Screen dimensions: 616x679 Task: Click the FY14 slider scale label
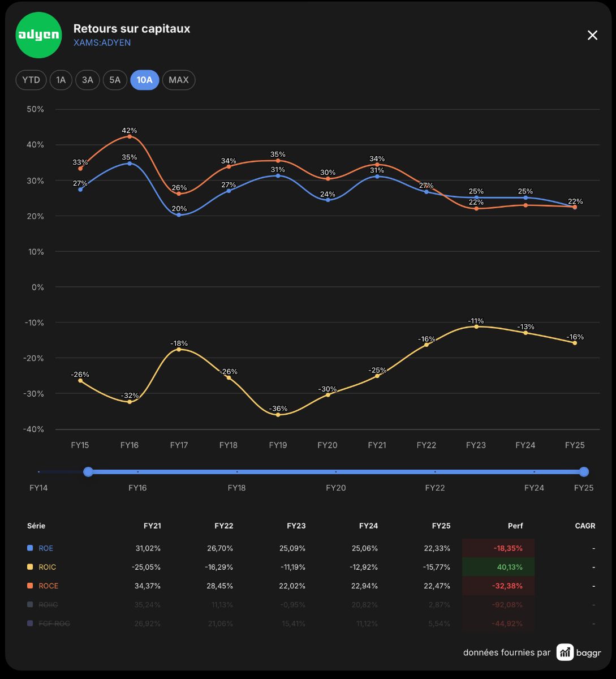[38, 488]
